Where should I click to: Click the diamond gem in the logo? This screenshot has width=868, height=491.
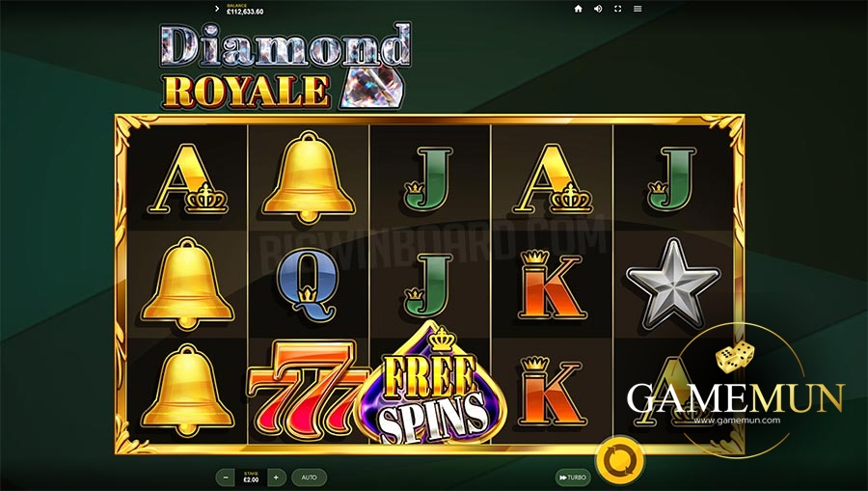pos(372,87)
